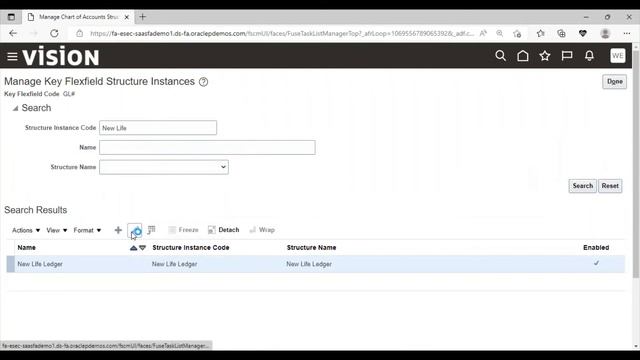Open help icon beside page title
Viewport: 640px width, 360px height.
[x=203, y=82]
